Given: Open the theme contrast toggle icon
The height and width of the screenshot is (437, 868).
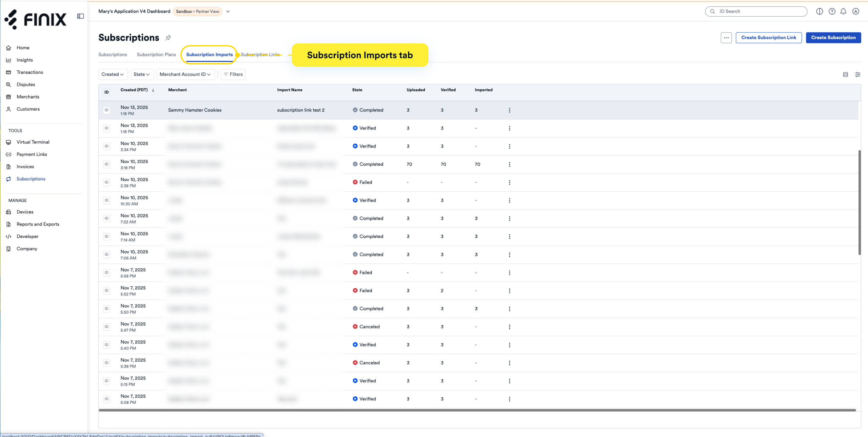Looking at the screenshot, I should [x=819, y=11].
